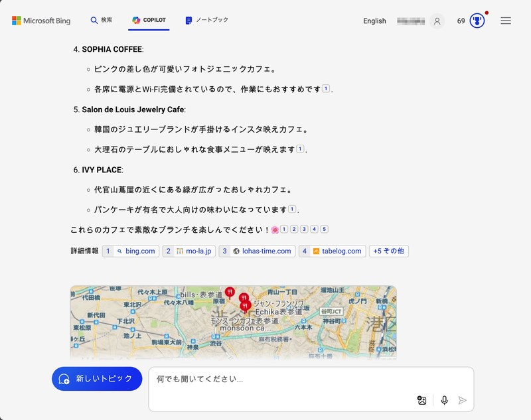
Task: Click the Copilot colorful logo icon
Action: 136,21
